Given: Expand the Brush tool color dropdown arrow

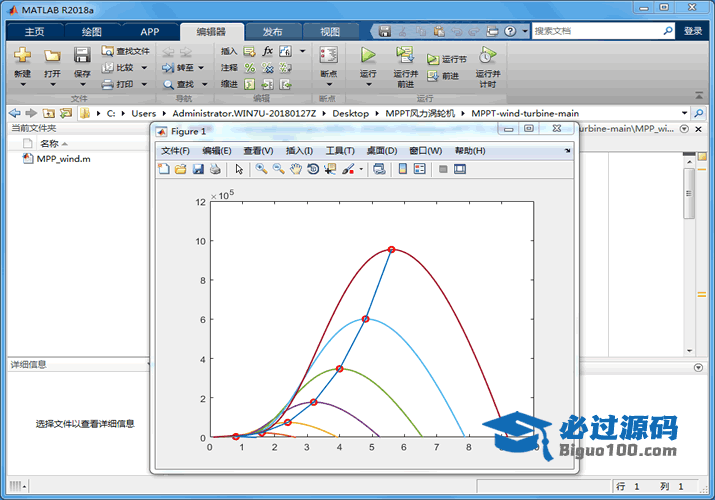Looking at the screenshot, I should (x=361, y=169).
